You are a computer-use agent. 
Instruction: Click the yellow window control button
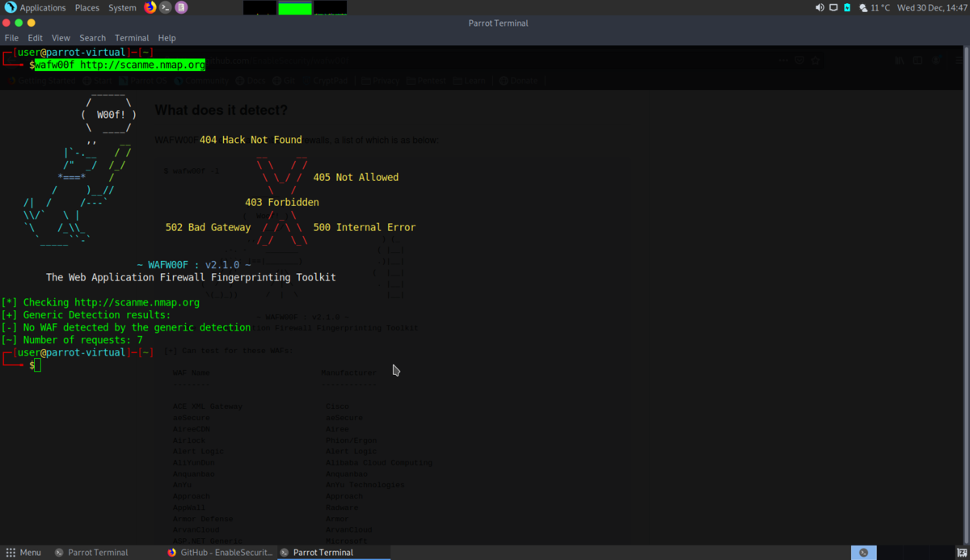pyautogui.click(x=33, y=23)
